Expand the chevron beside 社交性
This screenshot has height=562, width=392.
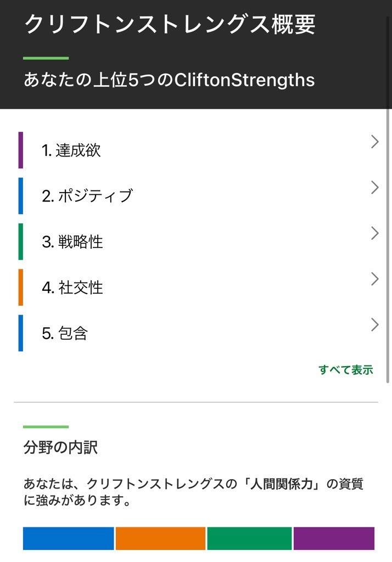click(374, 279)
